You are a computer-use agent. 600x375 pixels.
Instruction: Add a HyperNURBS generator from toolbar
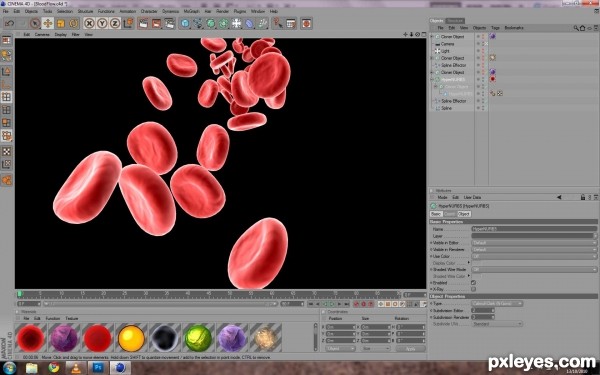click(211, 23)
